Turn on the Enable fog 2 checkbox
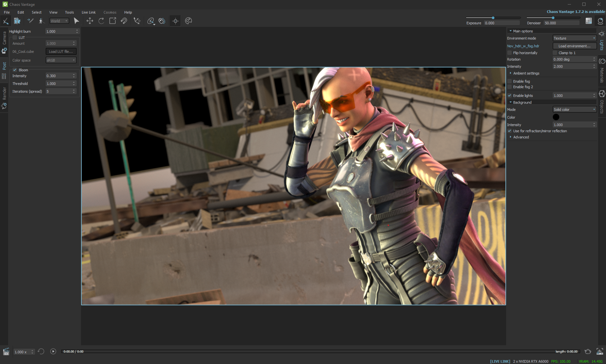 point(509,87)
